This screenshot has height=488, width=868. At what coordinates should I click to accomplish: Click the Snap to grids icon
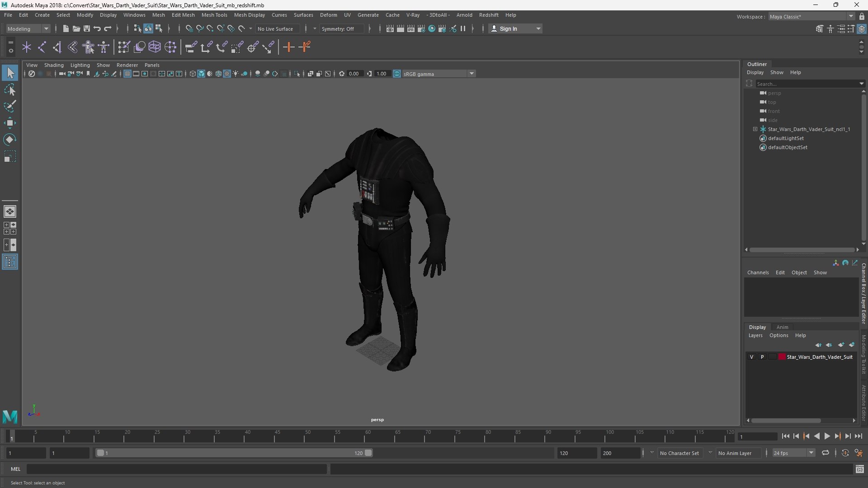click(189, 28)
